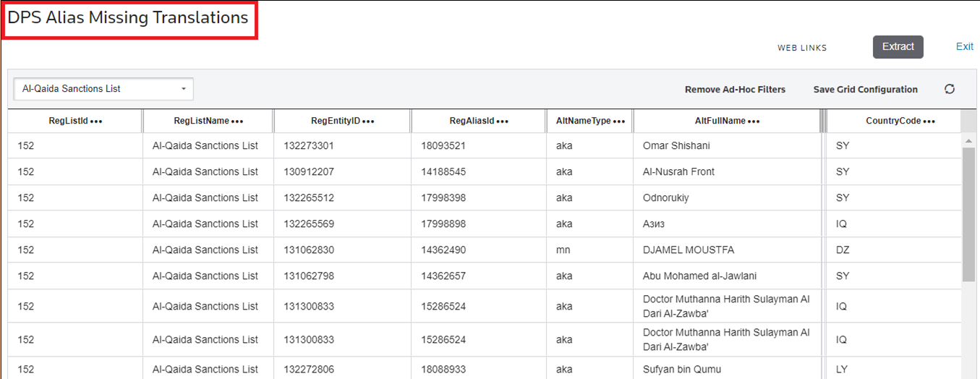This screenshot has width=980, height=379.
Task: Click entity ID 132272806 cell
Action: [308, 369]
